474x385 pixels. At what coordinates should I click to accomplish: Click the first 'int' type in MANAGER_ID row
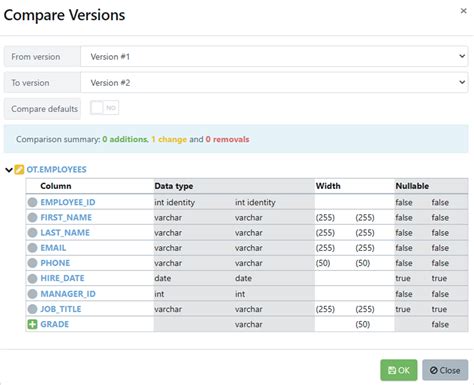(159, 294)
